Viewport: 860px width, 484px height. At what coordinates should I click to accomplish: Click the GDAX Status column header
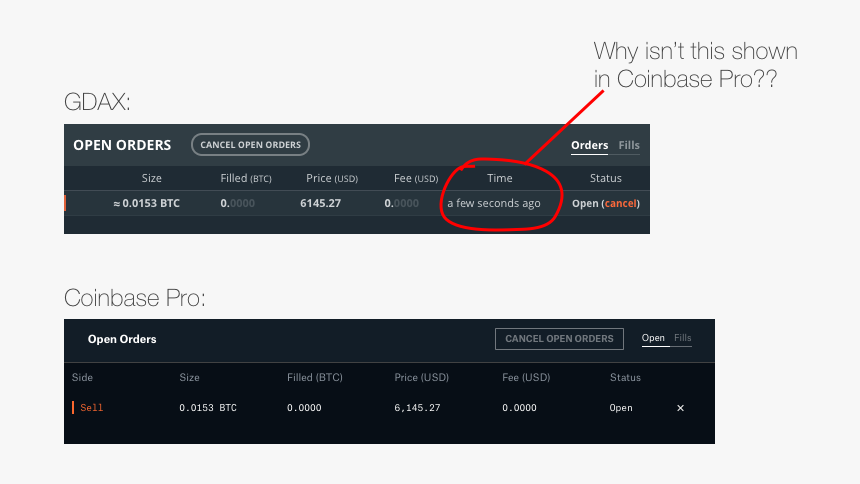606,178
